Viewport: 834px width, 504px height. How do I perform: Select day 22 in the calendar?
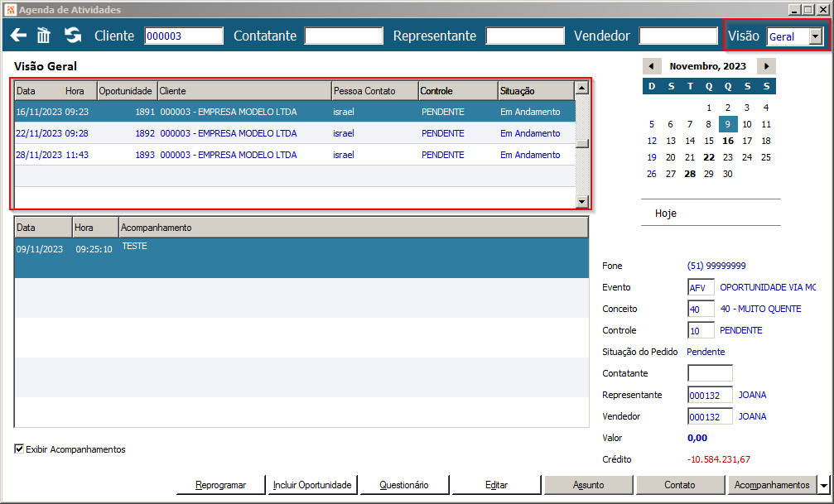708,157
